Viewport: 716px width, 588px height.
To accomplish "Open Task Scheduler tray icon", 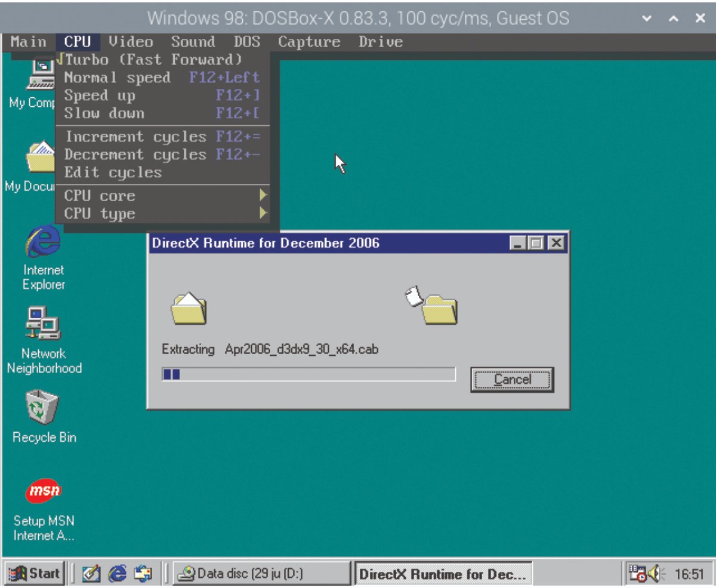I will (638, 574).
